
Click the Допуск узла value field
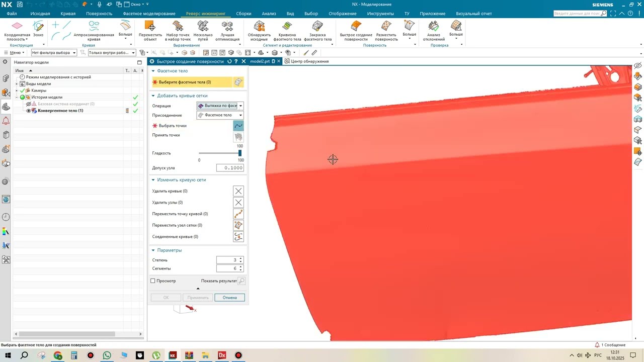pos(230,168)
